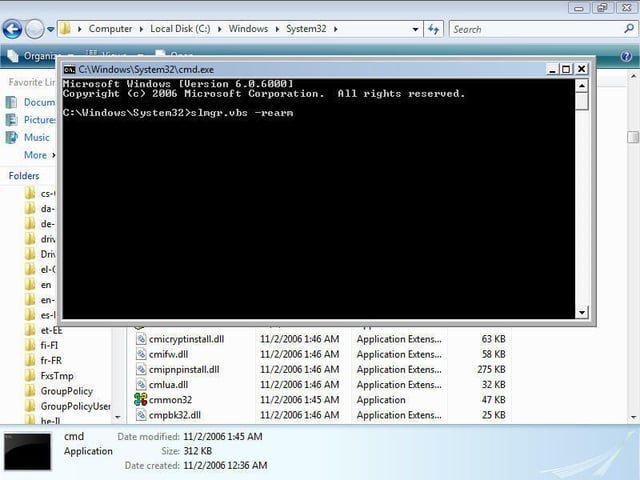Click the cmd window scrollbar up arrow

[582, 85]
